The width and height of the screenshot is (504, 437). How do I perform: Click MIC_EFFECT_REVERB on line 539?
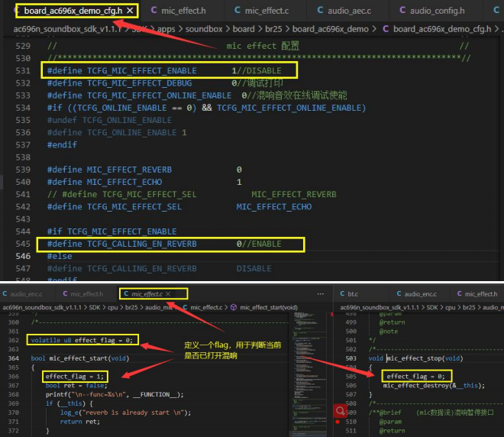129,170
